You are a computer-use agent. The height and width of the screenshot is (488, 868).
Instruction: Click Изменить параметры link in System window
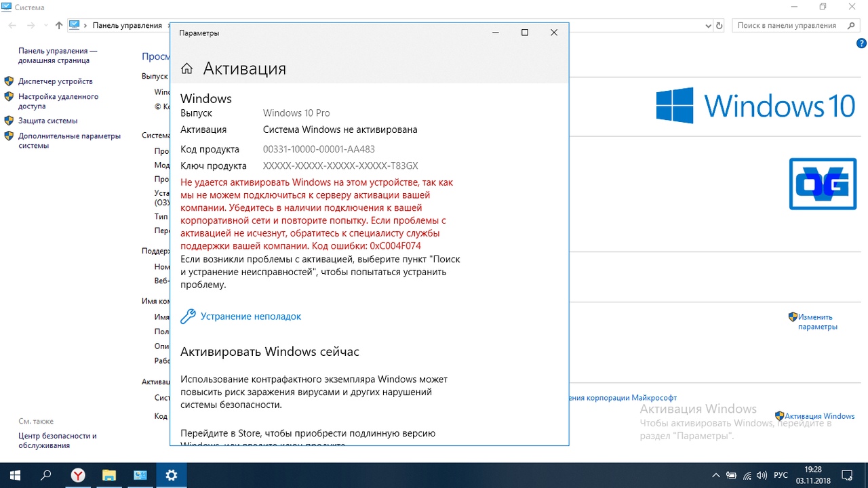click(x=817, y=322)
